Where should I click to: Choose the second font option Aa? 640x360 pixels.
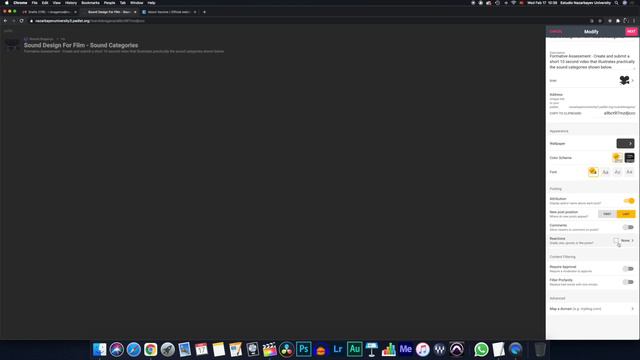605,172
